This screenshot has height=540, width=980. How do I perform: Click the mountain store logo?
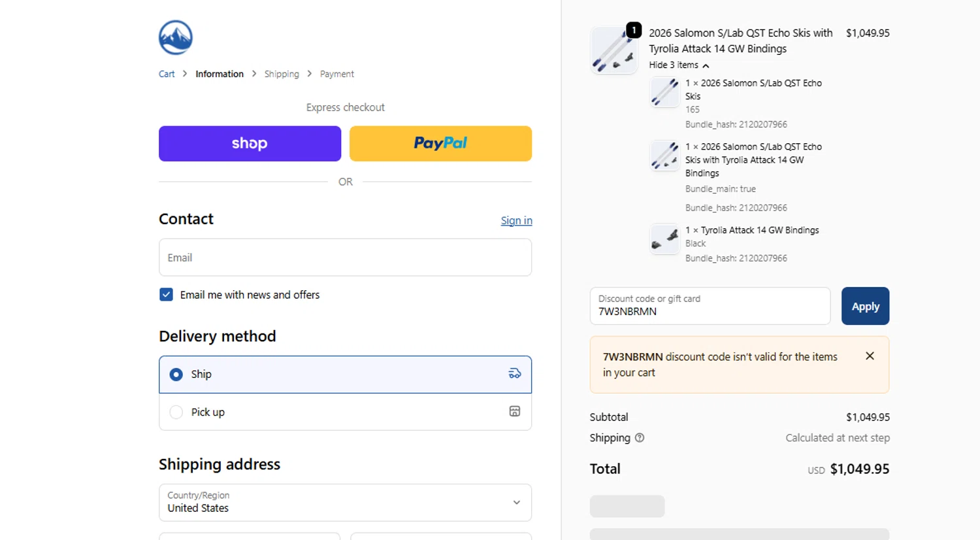coord(176,37)
